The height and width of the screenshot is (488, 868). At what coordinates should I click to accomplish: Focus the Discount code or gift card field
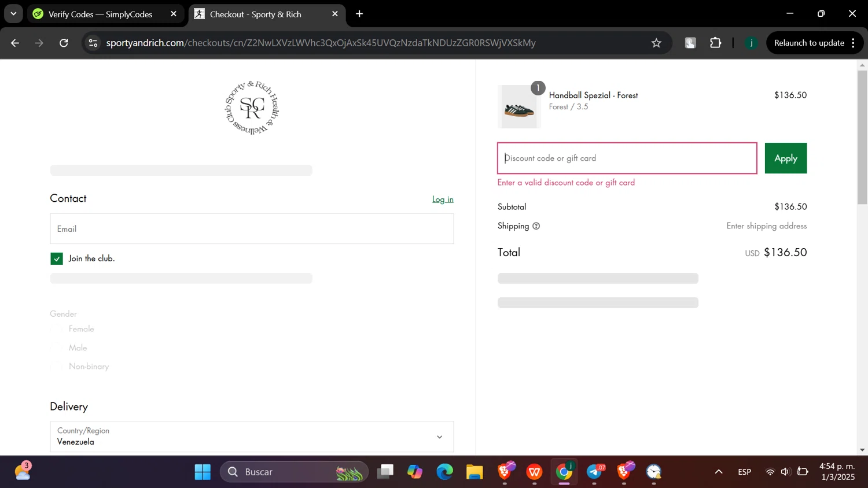click(627, 158)
